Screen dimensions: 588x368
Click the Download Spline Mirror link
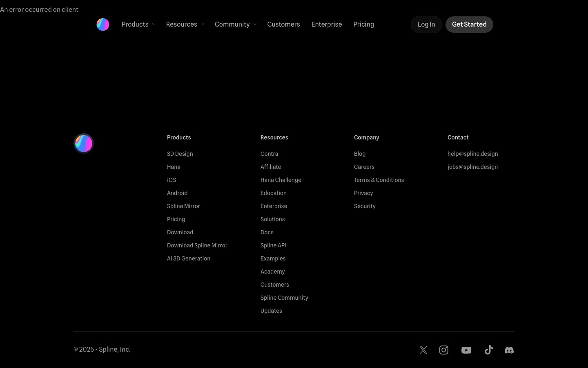(x=197, y=245)
